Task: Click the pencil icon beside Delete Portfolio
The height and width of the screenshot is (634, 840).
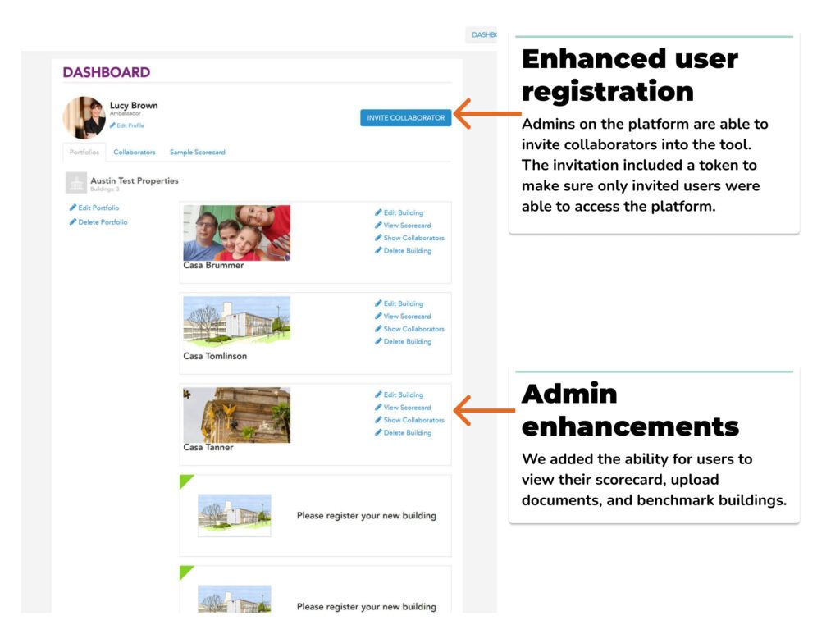Action: click(x=72, y=221)
